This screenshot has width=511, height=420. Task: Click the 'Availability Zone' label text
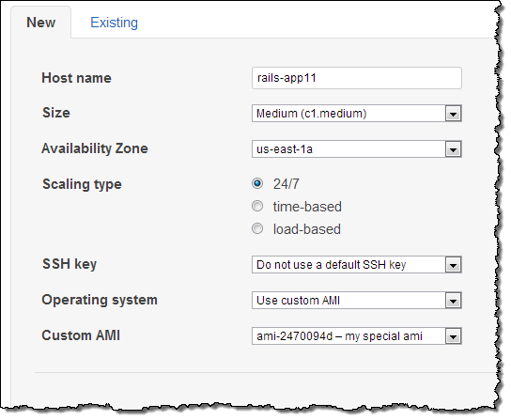point(95,148)
